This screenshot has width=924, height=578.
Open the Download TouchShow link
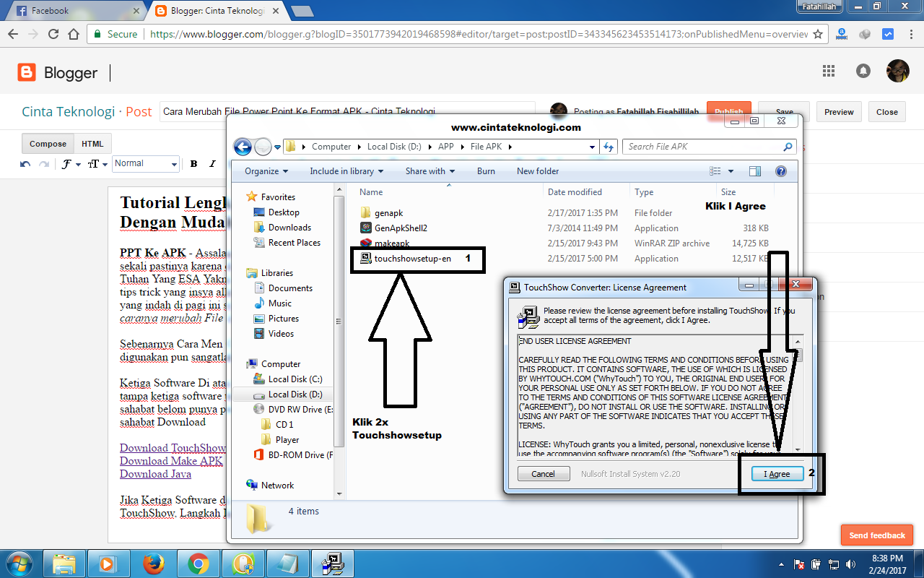(172, 448)
